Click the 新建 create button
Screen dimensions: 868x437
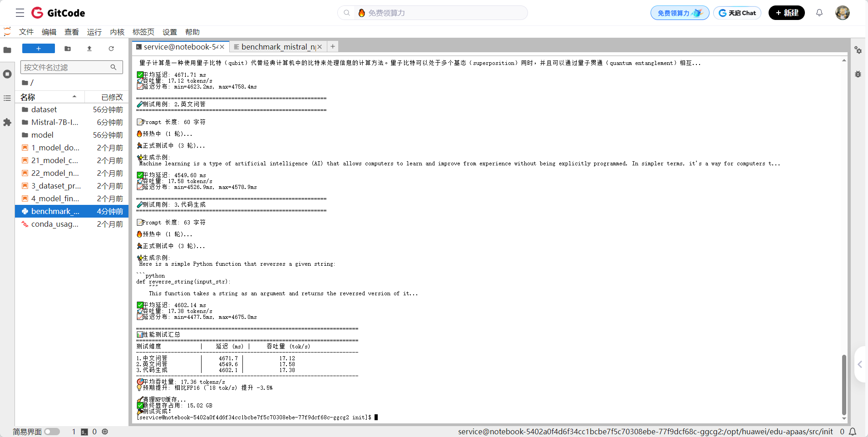pyautogui.click(x=787, y=13)
